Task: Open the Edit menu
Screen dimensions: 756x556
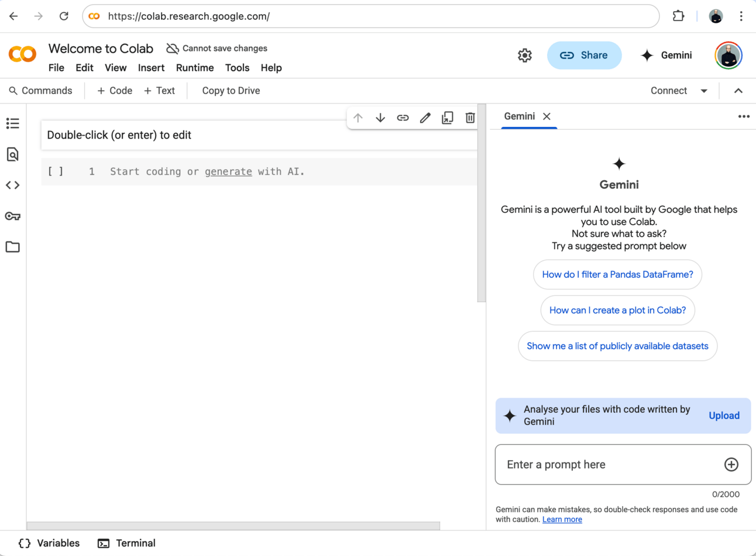Action: click(84, 68)
